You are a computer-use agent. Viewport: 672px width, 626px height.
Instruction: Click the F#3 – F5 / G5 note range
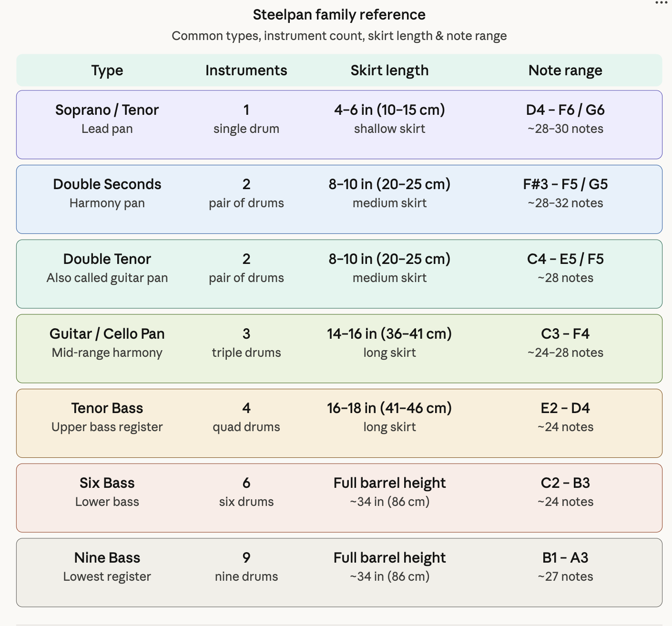coord(565,184)
